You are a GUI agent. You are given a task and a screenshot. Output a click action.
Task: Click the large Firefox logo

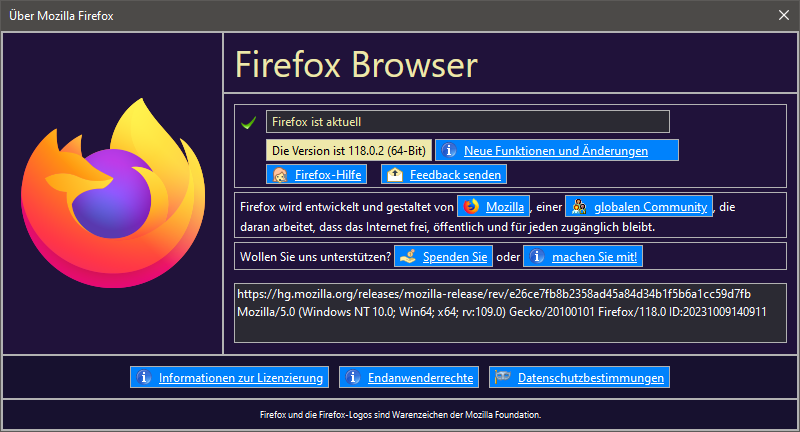coord(113,193)
